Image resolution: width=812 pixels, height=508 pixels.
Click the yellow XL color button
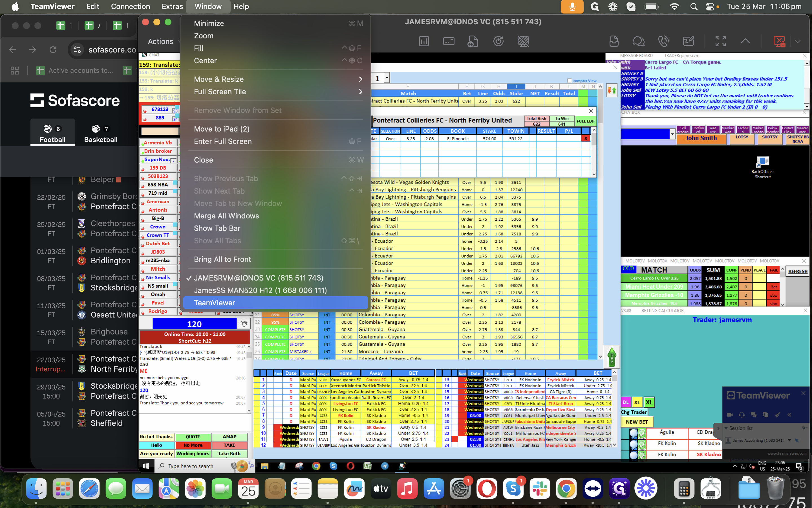[637, 402]
